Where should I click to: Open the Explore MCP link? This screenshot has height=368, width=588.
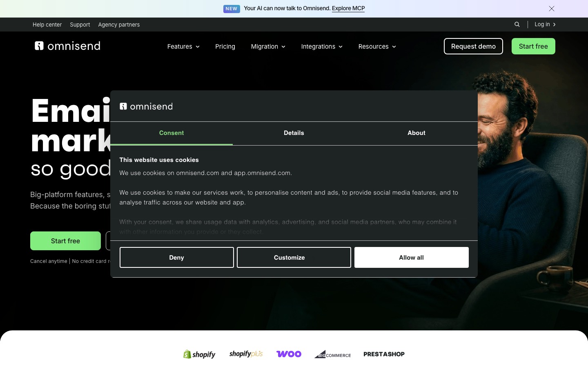348,9
